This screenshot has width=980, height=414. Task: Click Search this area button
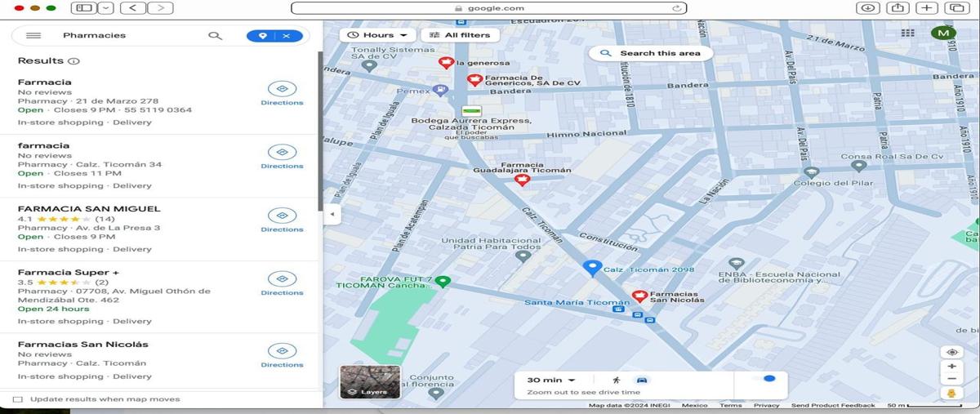point(651,53)
